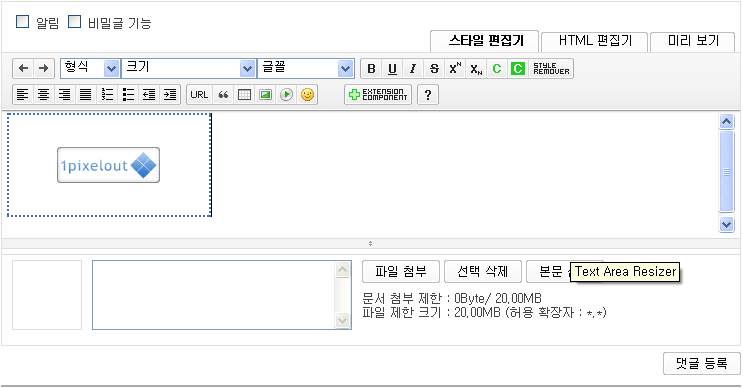Open the emoticon picker
Screen dimensions: 743x388
point(308,94)
